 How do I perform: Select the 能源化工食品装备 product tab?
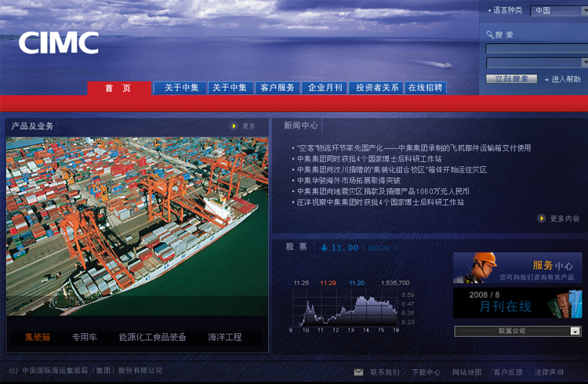pyautogui.click(x=153, y=337)
